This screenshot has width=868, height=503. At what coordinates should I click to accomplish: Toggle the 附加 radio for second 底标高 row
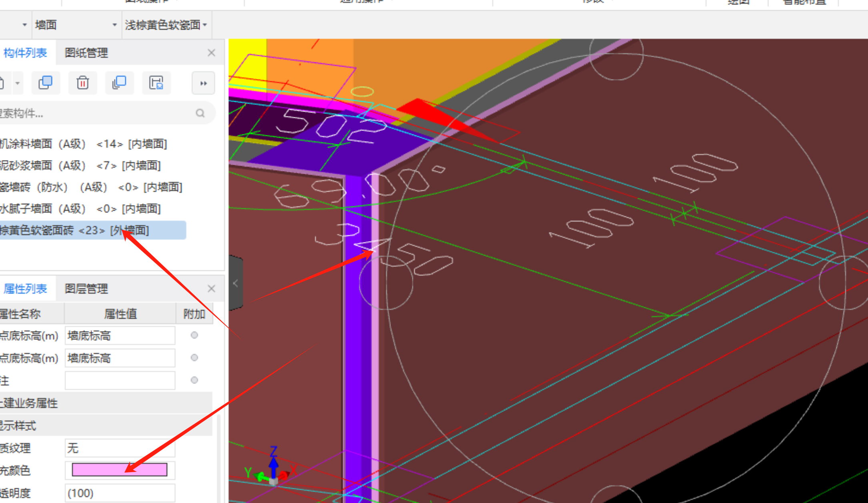(x=194, y=358)
